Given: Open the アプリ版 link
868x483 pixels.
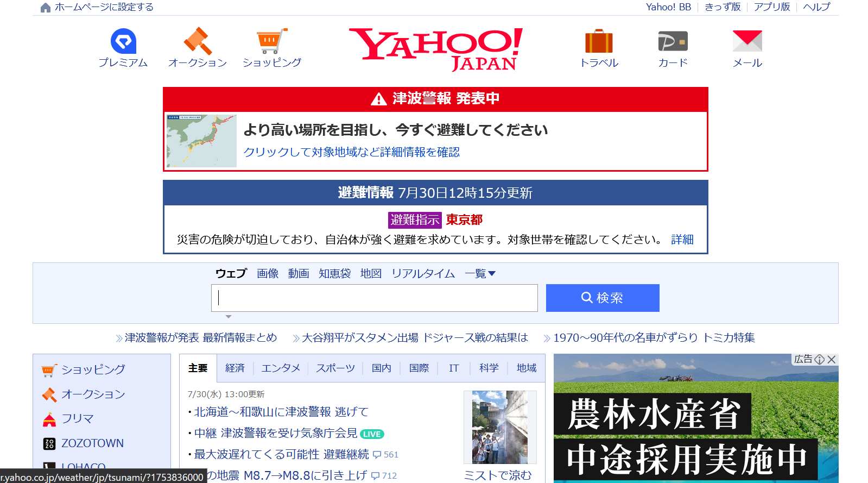Looking at the screenshot, I should [x=772, y=7].
